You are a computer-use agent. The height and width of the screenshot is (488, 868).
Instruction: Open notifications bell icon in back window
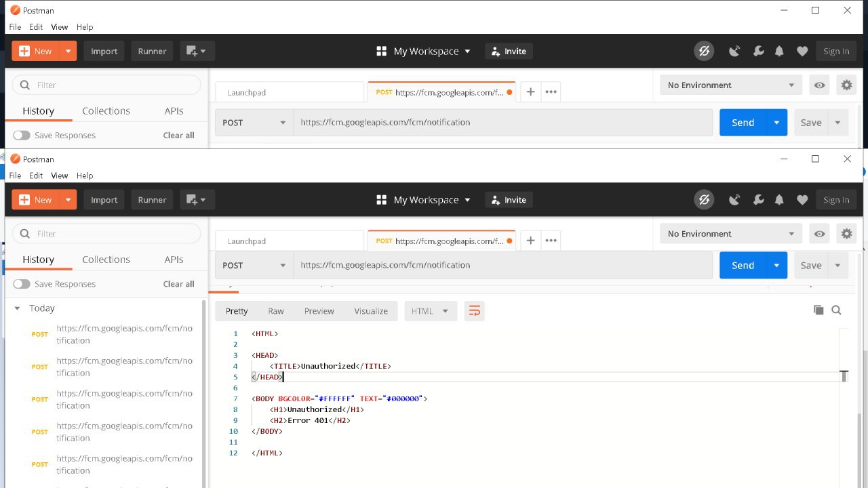click(779, 51)
